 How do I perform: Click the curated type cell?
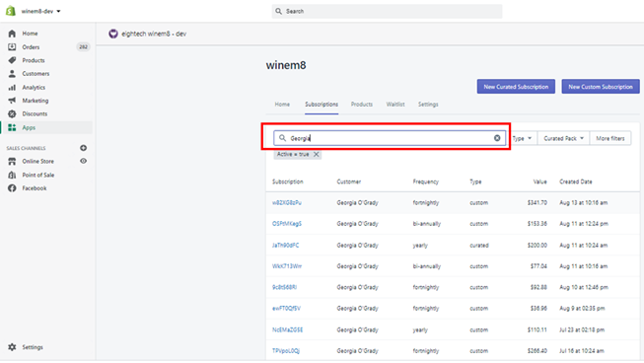point(479,246)
